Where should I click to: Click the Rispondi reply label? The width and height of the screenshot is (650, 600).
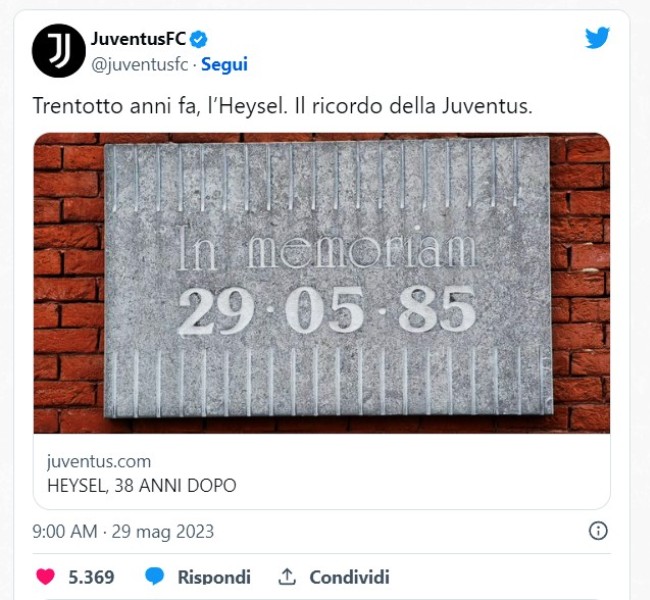point(214,577)
